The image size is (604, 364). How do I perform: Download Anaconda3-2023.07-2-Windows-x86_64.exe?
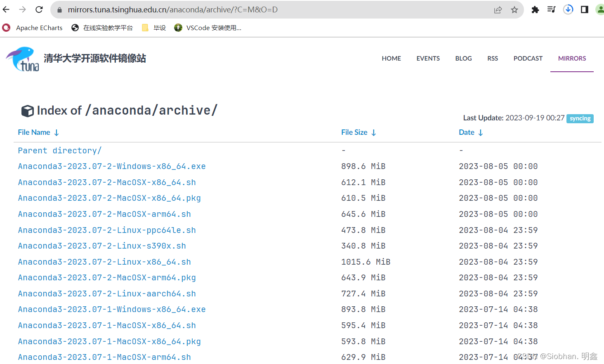pos(112,167)
